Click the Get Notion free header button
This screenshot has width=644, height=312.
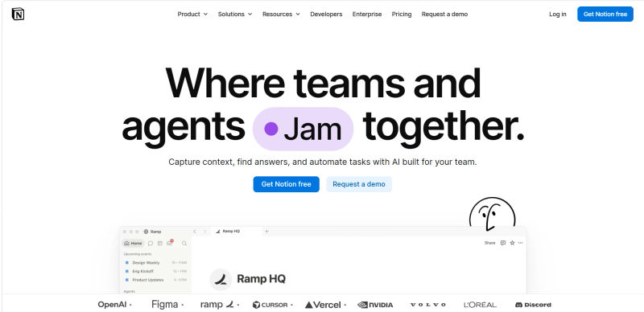pos(605,14)
